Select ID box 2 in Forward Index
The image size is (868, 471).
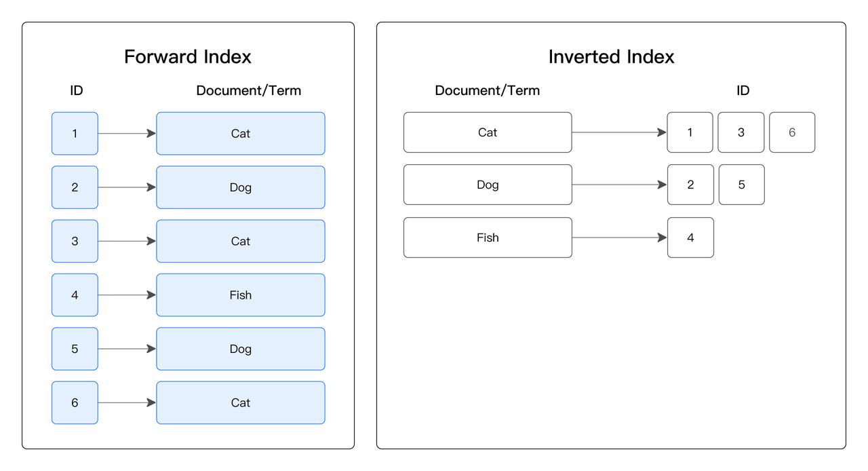point(75,187)
